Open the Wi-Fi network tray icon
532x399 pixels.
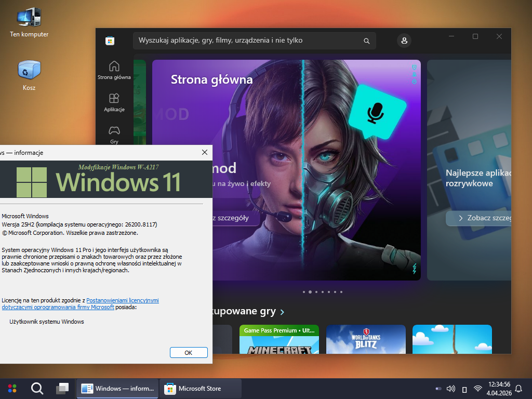point(477,389)
